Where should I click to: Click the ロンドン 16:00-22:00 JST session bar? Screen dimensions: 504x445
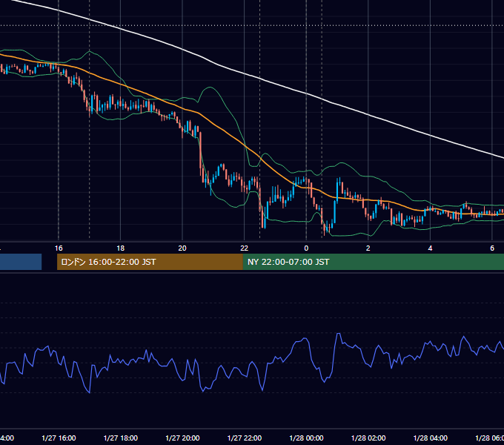[150, 262]
